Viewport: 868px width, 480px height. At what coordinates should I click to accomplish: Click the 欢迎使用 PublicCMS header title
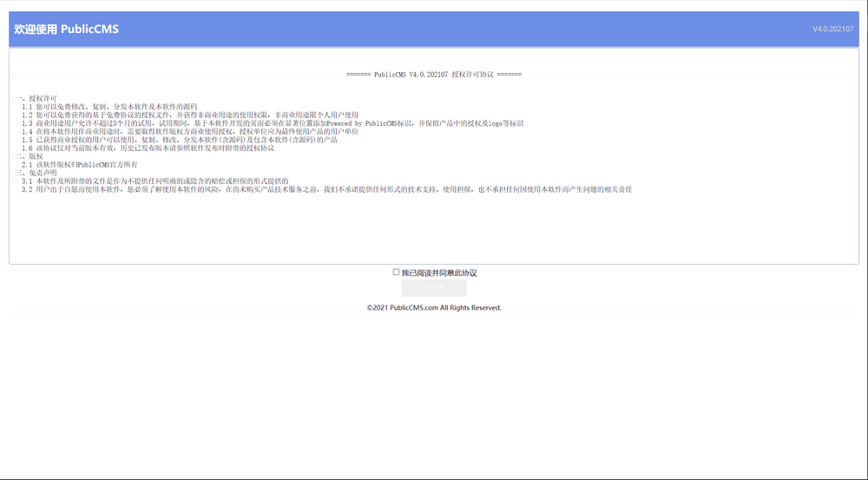tap(66, 29)
